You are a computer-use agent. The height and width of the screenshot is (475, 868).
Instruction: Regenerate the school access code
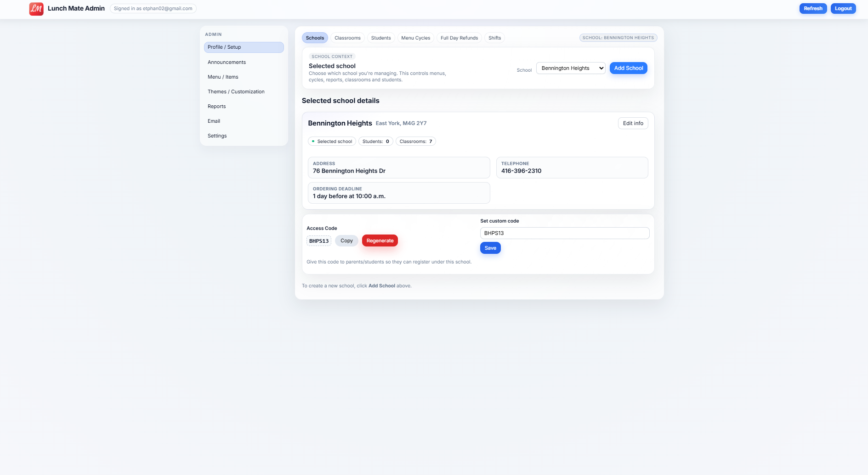(380, 241)
